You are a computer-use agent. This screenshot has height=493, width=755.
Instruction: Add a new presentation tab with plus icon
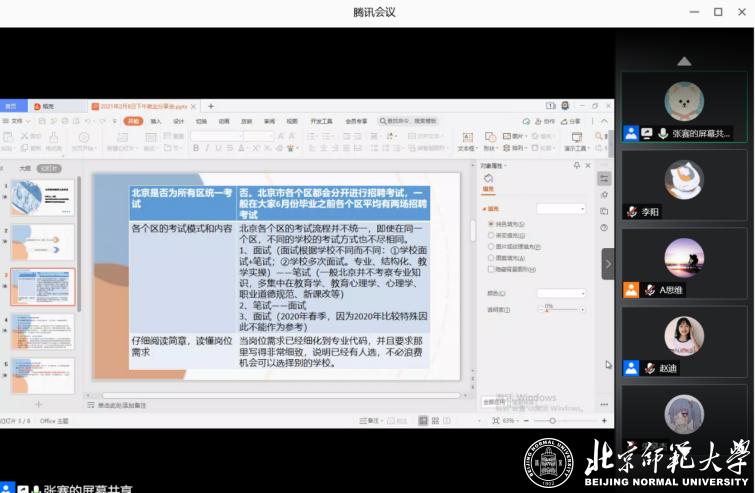(x=211, y=106)
